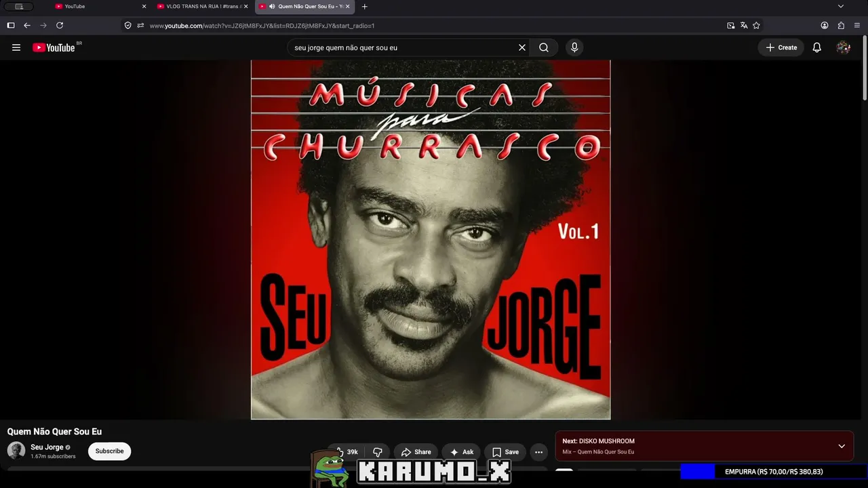Image resolution: width=868 pixels, height=488 pixels.
Task: Toggle the browser sidebar panel
Action: point(11,25)
